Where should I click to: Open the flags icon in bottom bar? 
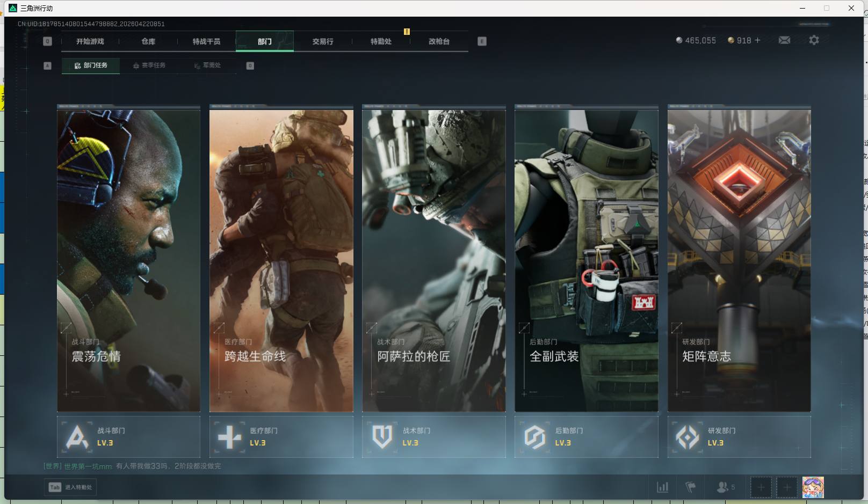691,487
